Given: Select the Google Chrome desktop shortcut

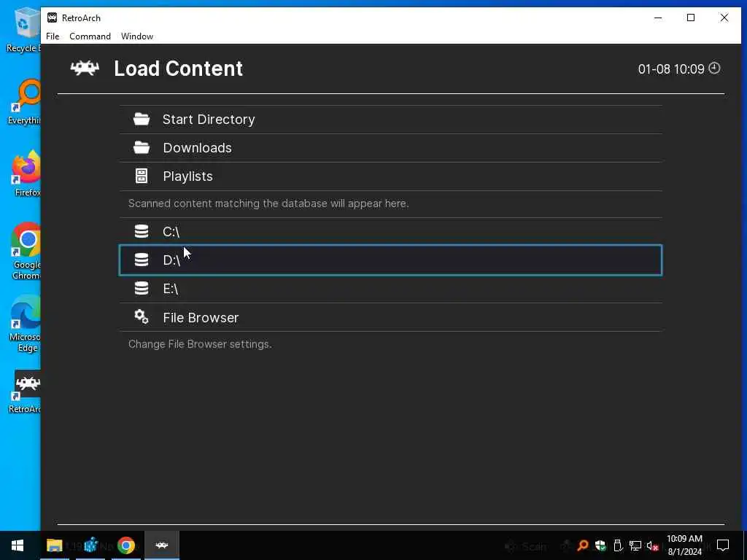Looking at the screenshot, I should (x=24, y=252).
